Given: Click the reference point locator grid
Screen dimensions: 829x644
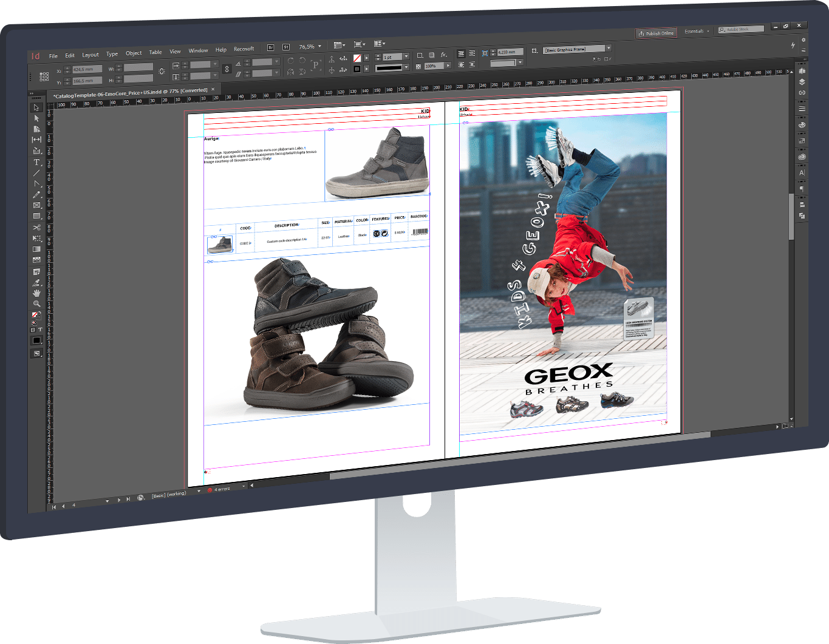Looking at the screenshot, I should tap(44, 76).
